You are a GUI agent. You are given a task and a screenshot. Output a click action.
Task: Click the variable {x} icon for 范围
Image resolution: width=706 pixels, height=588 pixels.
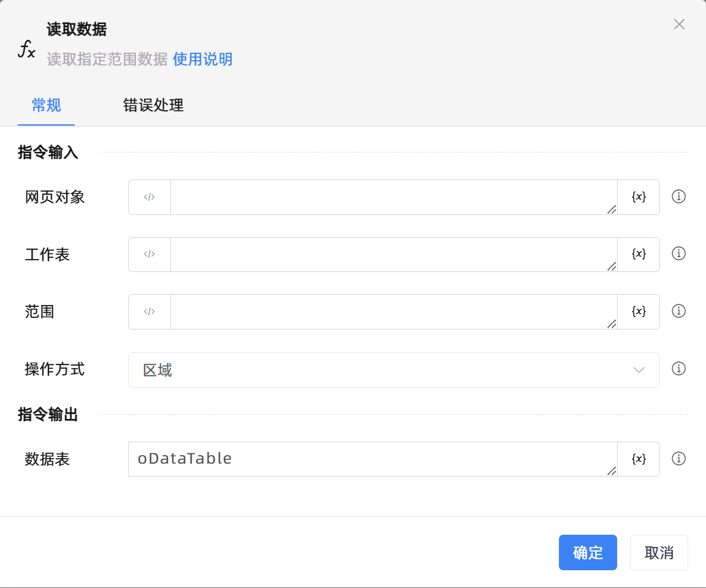coord(639,311)
